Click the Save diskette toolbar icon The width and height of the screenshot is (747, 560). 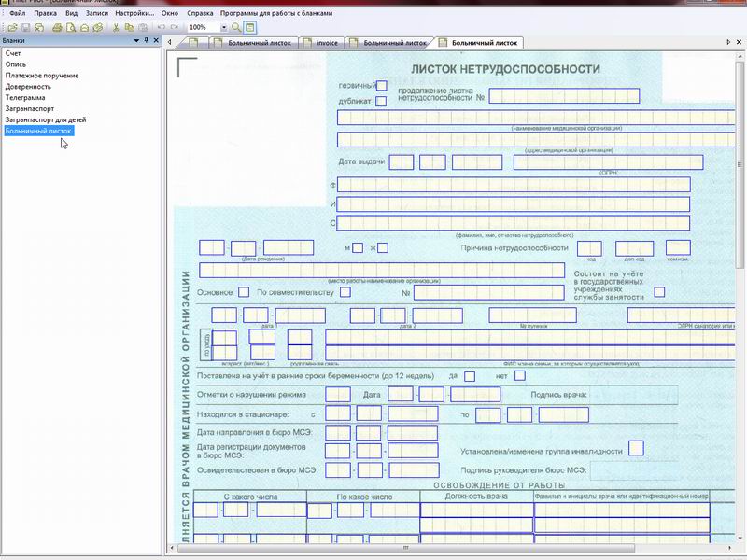26,28
